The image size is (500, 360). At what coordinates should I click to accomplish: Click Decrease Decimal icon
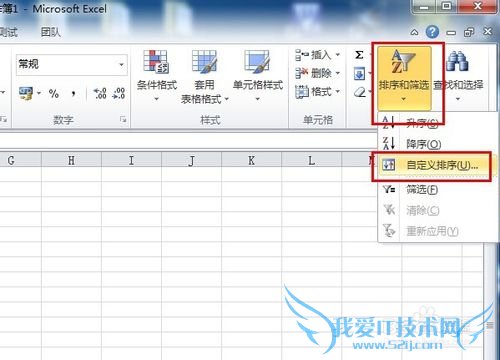[119, 93]
